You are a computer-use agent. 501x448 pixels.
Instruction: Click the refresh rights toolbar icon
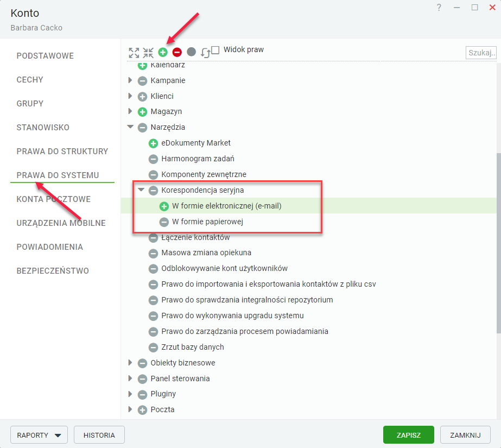pos(205,53)
